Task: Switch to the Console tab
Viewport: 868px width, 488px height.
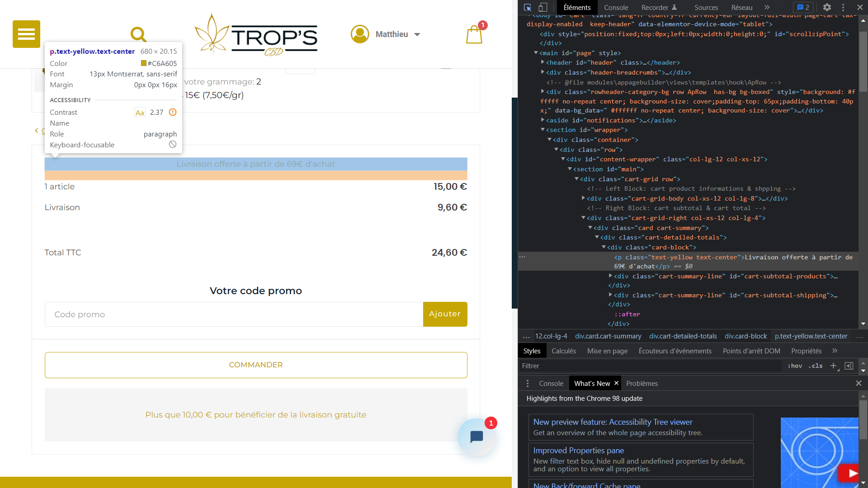Action: click(616, 7)
